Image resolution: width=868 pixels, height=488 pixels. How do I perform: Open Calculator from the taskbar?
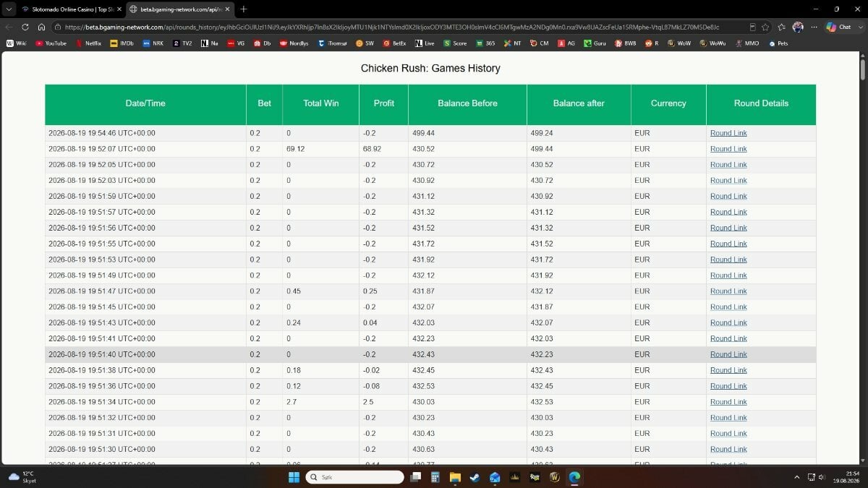coord(435,477)
